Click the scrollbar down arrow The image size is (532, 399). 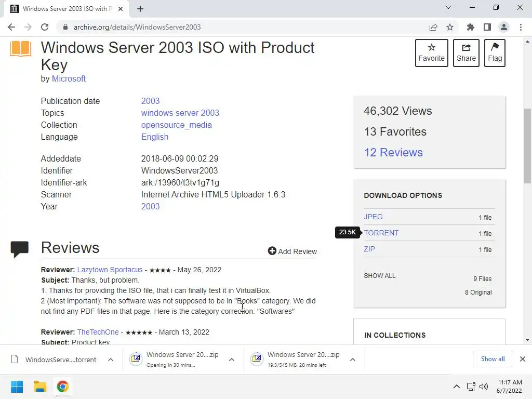click(x=527, y=340)
